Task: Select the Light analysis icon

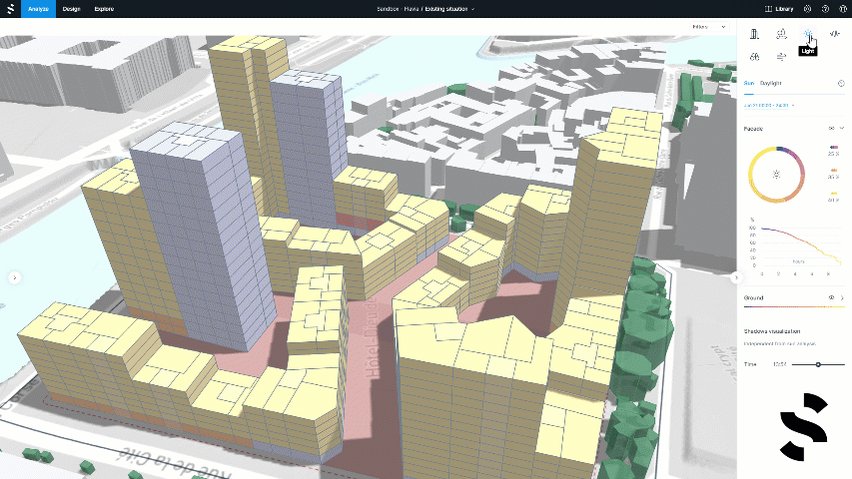Action: (x=808, y=34)
